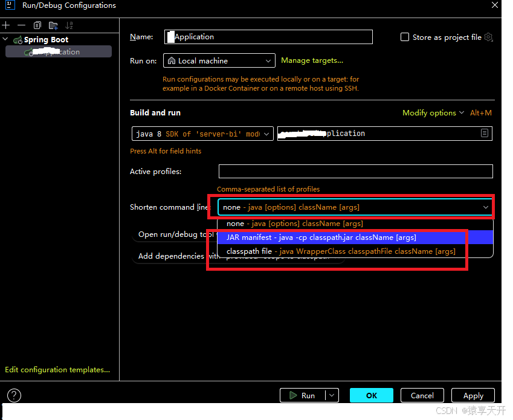Close the Run/Debug Configurations dialog
The image size is (513, 420).
click(x=495, y=5)
